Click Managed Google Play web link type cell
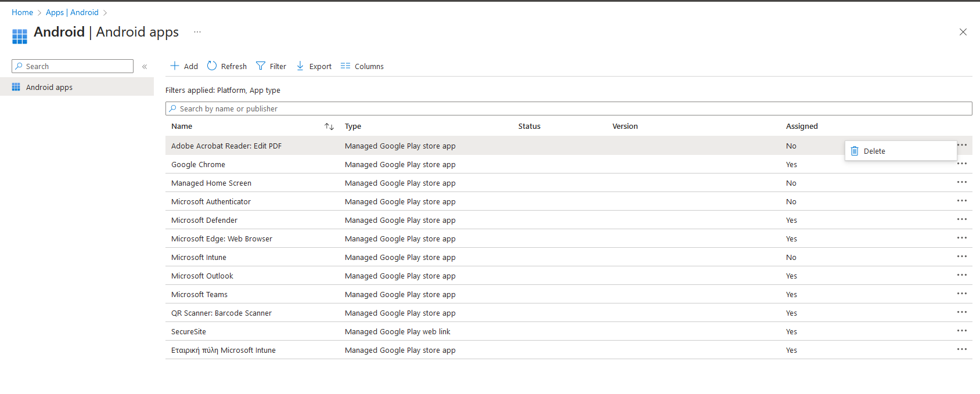This screenshot has height=394, width=980. click(x=398, y=332)
